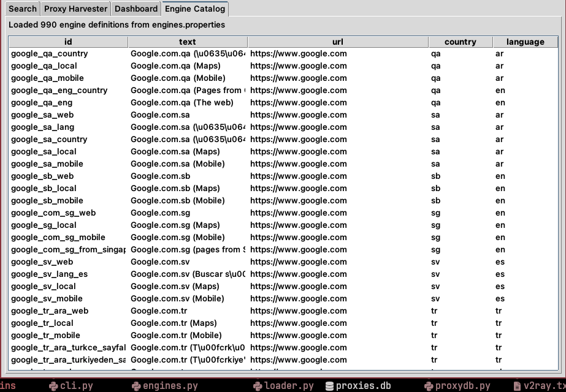
Task: Open cli.py file in bottom bar
Action: (x=76, y=386)
